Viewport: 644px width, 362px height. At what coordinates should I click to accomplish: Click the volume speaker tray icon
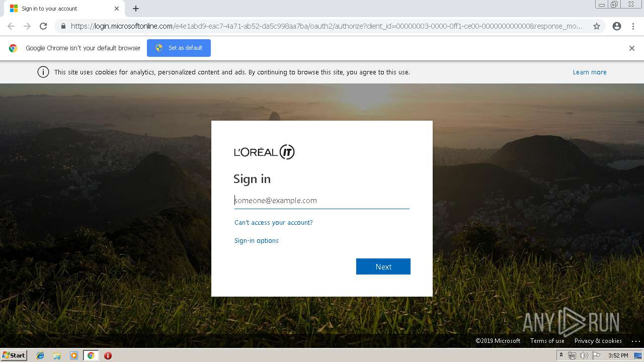click(x=584, y=355)
